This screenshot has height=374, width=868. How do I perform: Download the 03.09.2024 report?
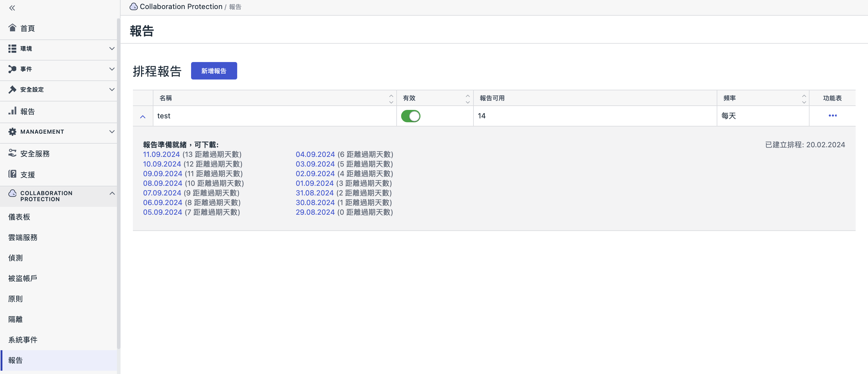point(315,164)
